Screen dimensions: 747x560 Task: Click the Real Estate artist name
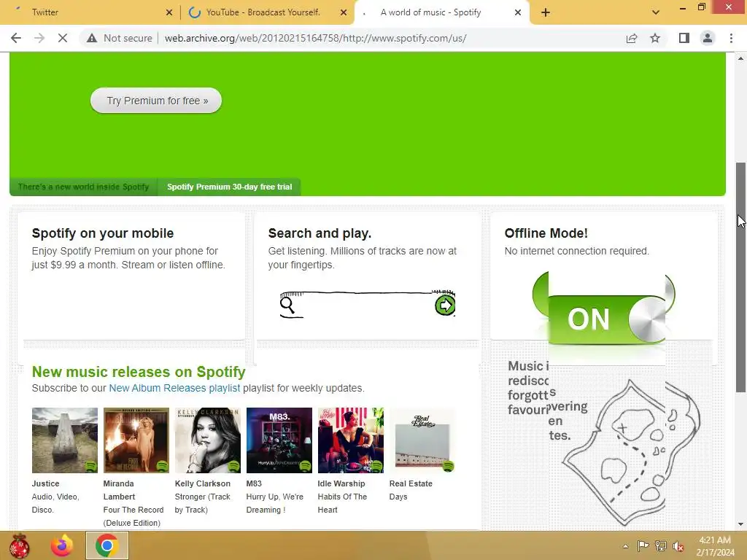pyautogui.click(x=411, y=483)
